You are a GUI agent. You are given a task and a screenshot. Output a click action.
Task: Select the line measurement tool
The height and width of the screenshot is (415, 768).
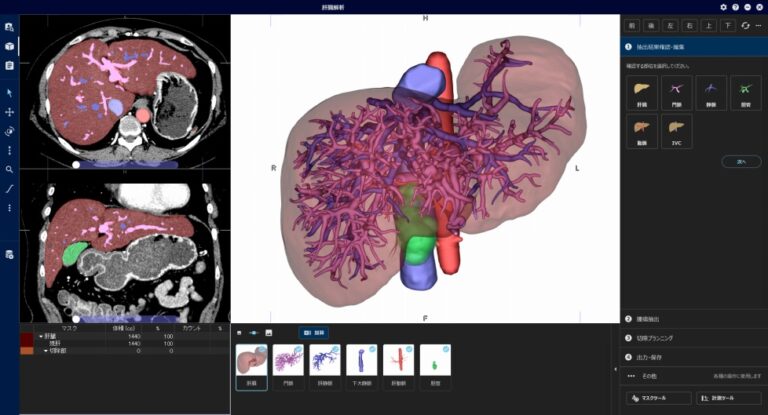(x=9, y=188)
